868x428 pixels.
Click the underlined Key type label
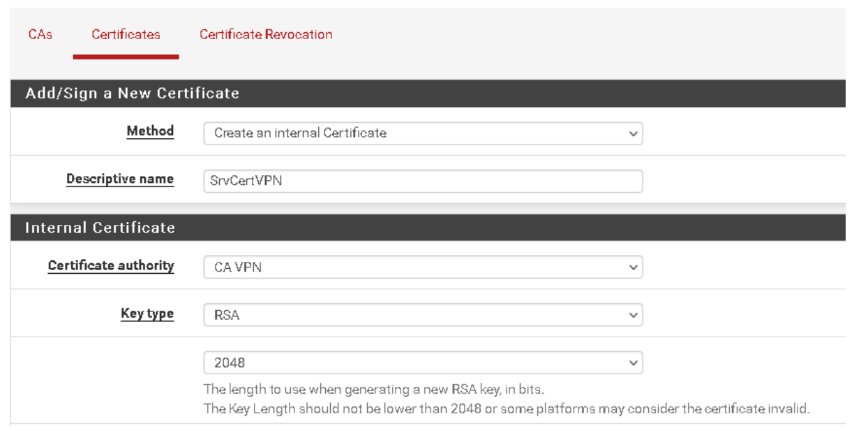pyautogui.click(x=147, y=313)
